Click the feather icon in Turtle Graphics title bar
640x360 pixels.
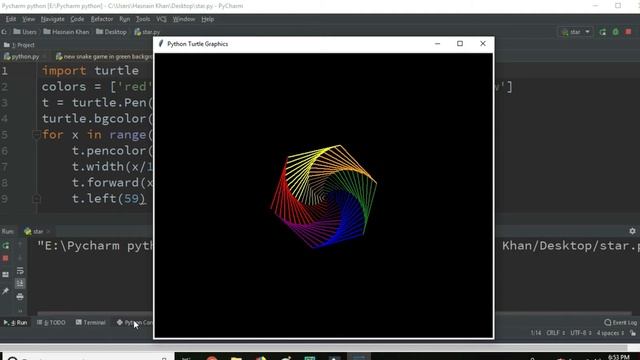point(161,44)
